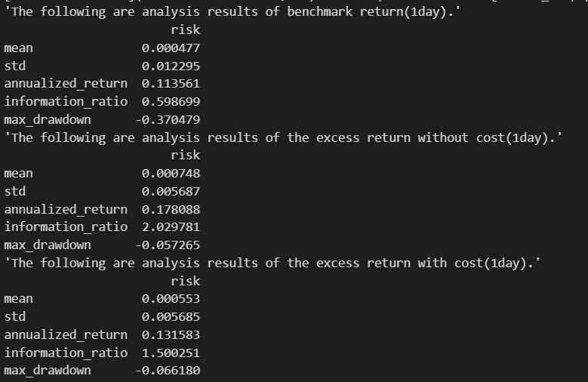588x382 pixels.
Task: Select the mean value 0.000553
Action: point(171,299)
